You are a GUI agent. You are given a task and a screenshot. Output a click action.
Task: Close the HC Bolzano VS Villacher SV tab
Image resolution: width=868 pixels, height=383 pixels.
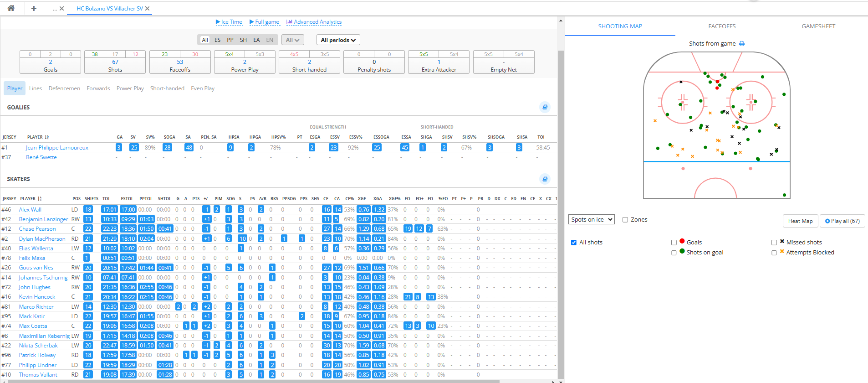[x=148, y=9]
